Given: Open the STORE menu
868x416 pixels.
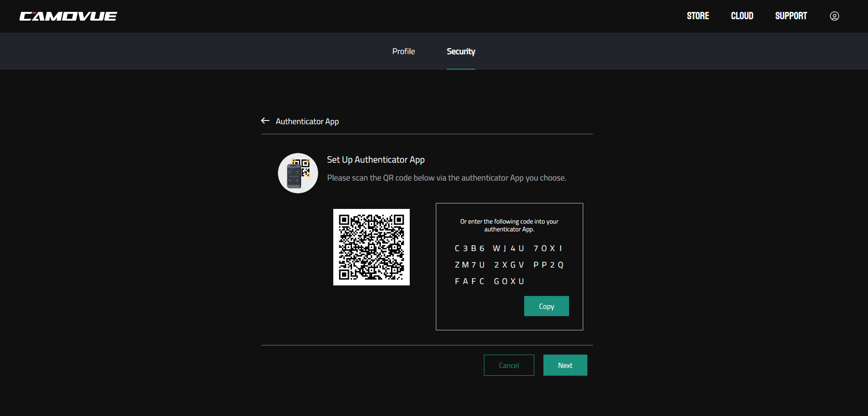Looking at the screenshot, I should [x=698, y=16].
